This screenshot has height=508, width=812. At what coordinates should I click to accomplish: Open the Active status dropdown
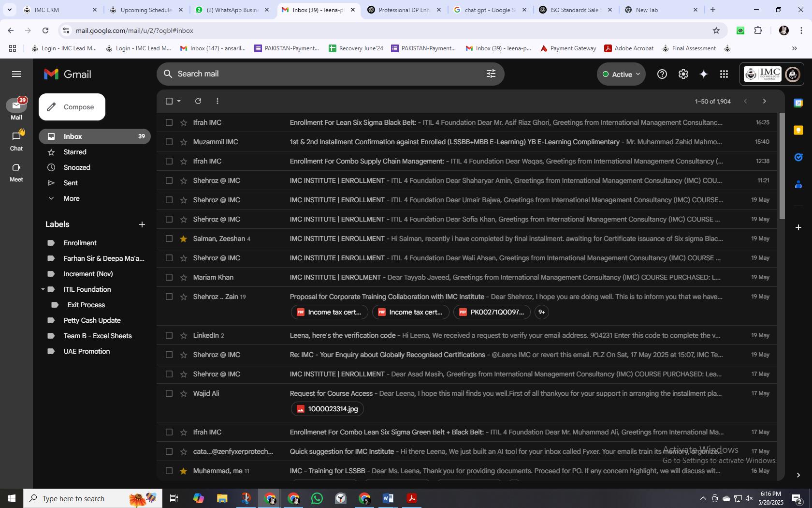click(621, 74)
